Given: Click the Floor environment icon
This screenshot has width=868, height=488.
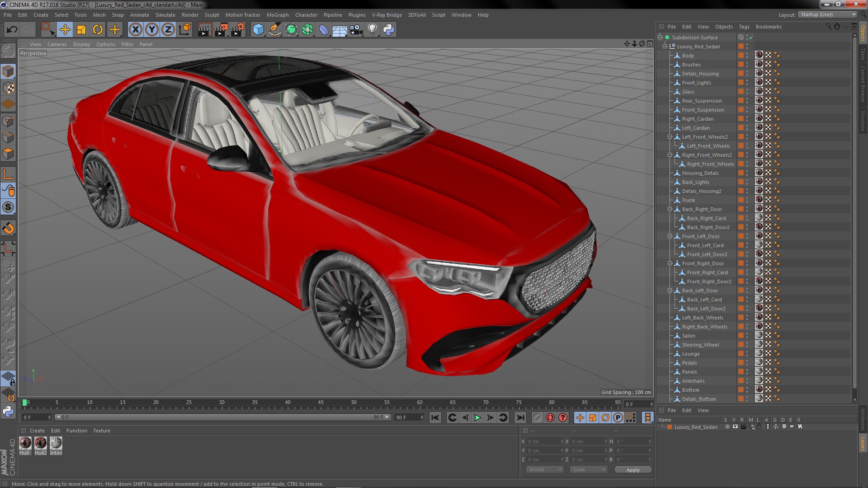Looking at the screenshot, I should (x=340, y=30).
